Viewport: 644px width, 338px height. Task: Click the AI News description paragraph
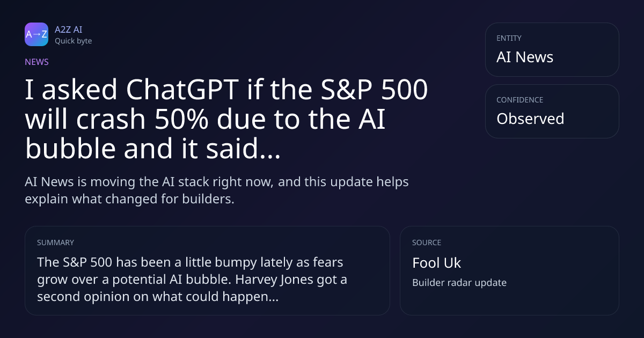tap(217, 190)
